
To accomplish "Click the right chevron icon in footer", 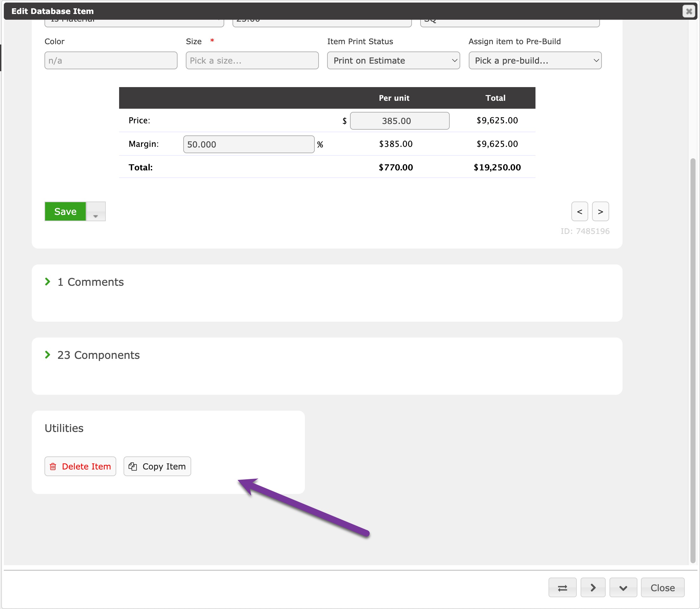I will tap(593, 588).
